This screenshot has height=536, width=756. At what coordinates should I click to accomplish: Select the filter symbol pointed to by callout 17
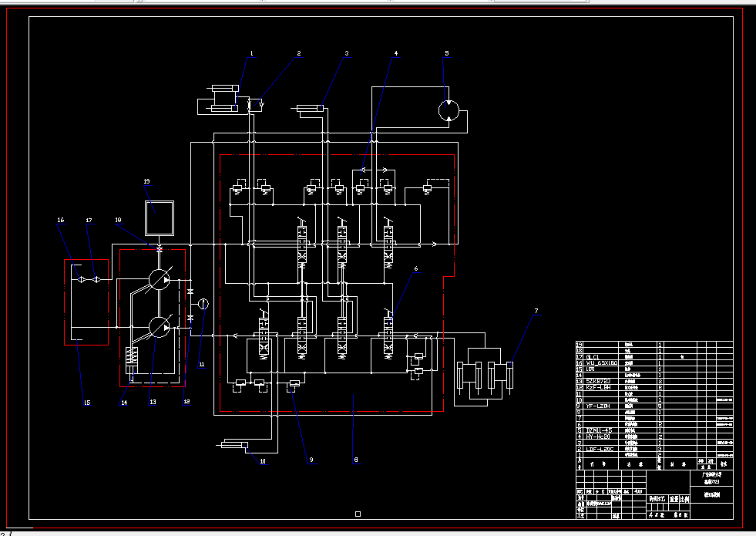(96, 279)
